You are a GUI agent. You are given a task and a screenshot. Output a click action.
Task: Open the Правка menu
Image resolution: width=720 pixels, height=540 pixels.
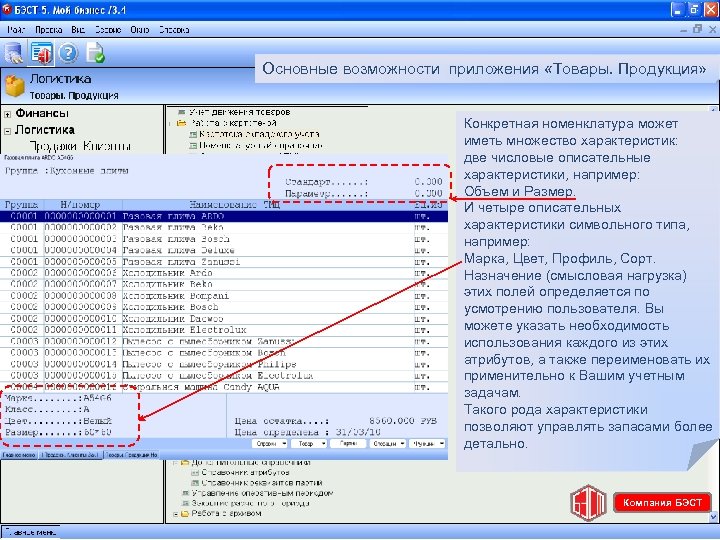coord(48,30)
